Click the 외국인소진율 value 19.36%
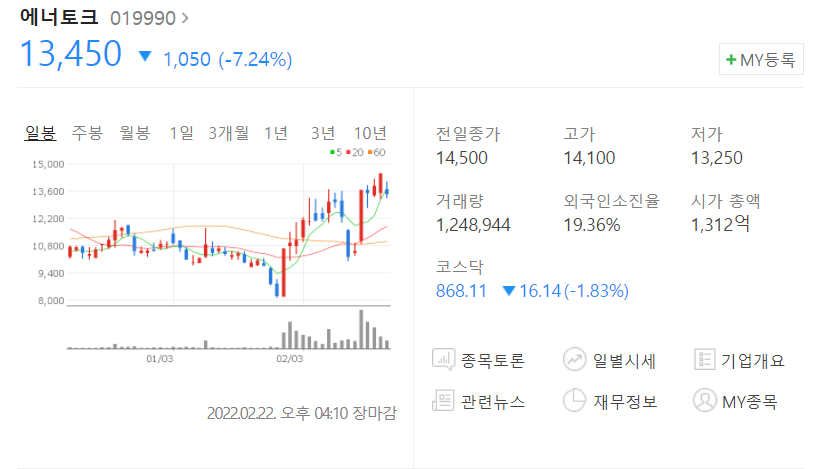 click(592, 225)
